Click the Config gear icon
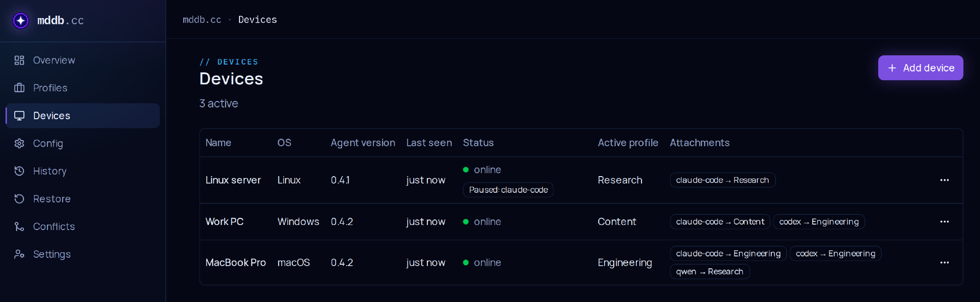The image size is (980, 302). 19,143
